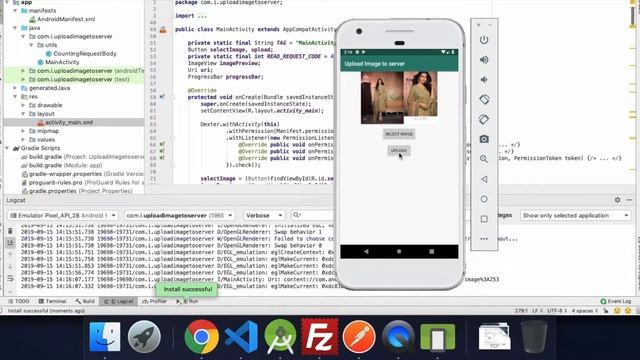Viewport: 640px width, 360px height.
Task: Open emulator extended controls via three dots
Action: point(484,239)
